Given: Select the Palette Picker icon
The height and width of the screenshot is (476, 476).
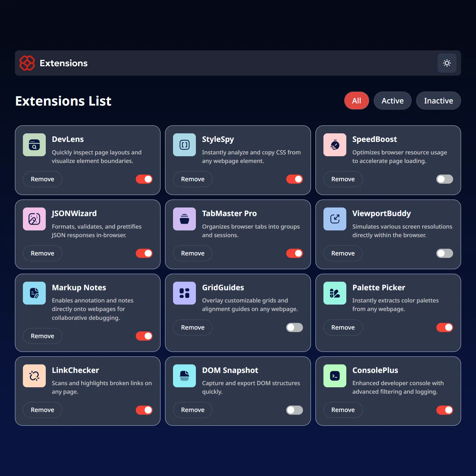Looking at the screenshot, I should coord(334,293).
